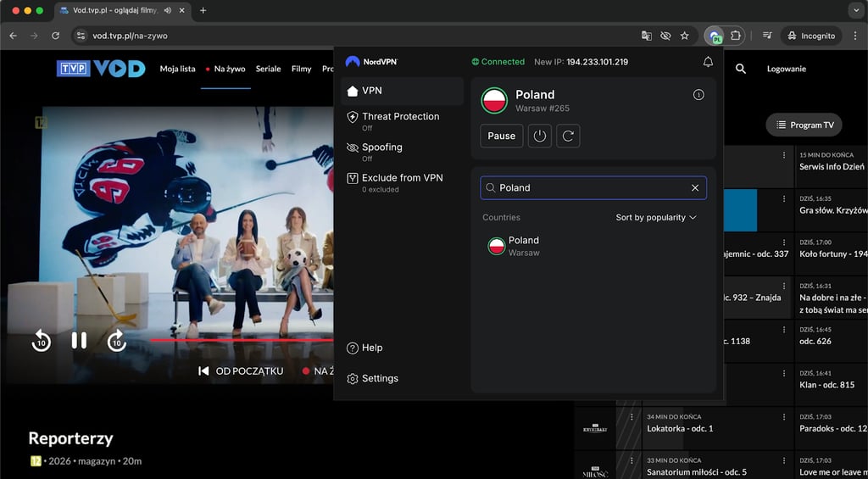Open Threat Protection settings
Viewport: 868px width, 479px height.
point(402,122)
